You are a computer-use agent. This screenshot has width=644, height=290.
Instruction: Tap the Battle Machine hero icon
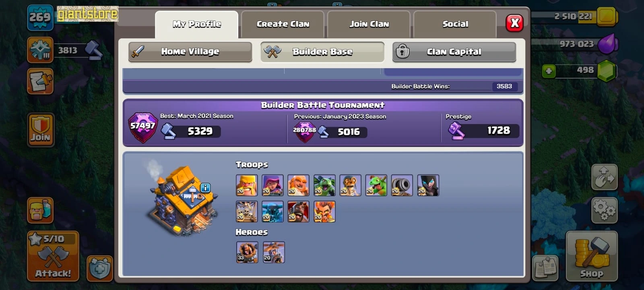[x=247, y=252]
